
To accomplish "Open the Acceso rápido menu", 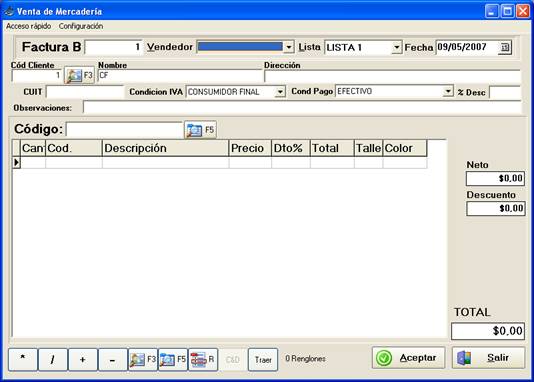I will click(x=29, y=26).
